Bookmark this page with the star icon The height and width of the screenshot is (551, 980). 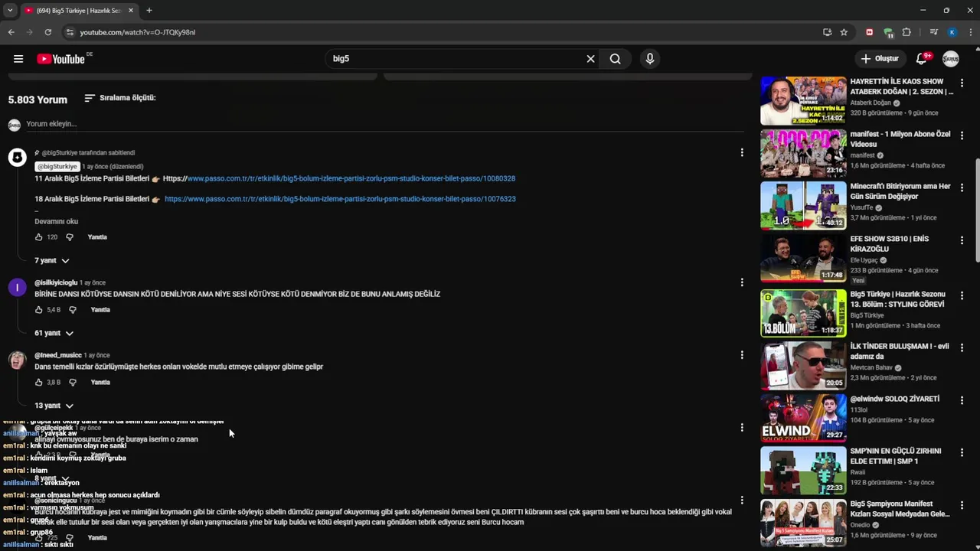click(844, 32)
